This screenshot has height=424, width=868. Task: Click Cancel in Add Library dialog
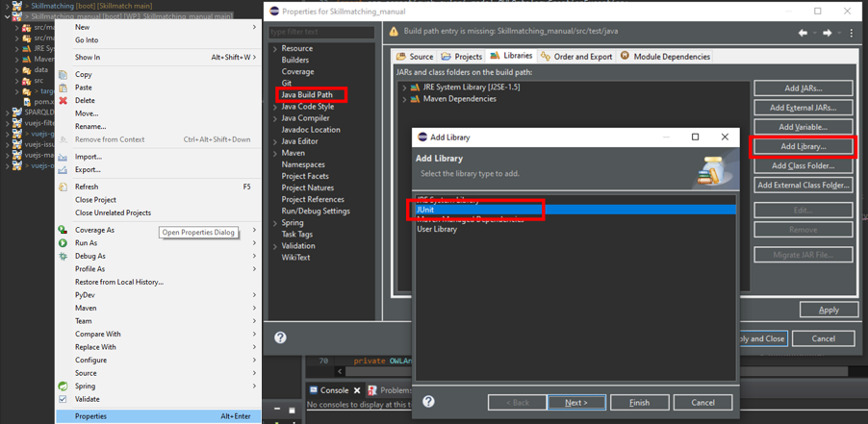pyautogui.click(x=703, y=403)
